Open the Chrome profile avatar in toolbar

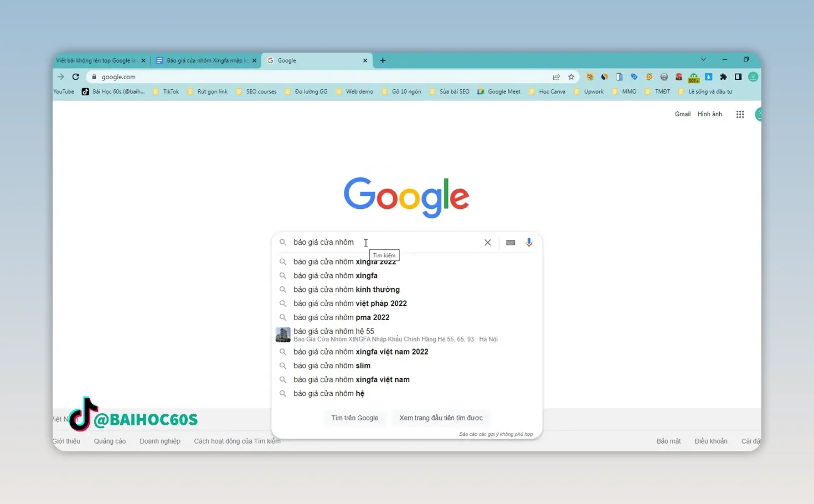[x=753, y=77]
